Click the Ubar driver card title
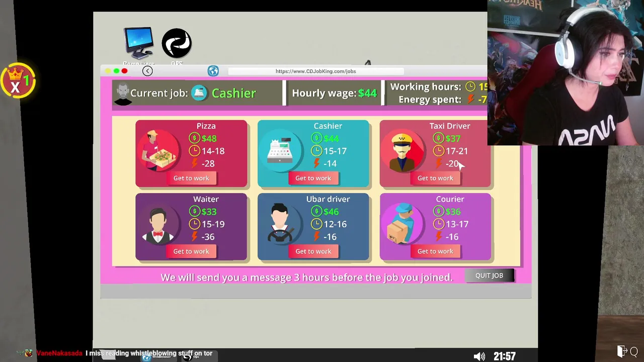This screenshot has width=644, height=362. click(328, 199)
